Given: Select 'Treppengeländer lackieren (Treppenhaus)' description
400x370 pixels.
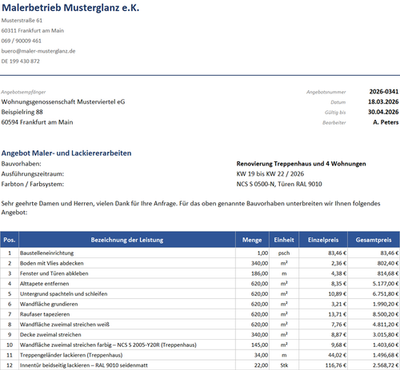Looking at the screenshot, I should click(71, 355).
